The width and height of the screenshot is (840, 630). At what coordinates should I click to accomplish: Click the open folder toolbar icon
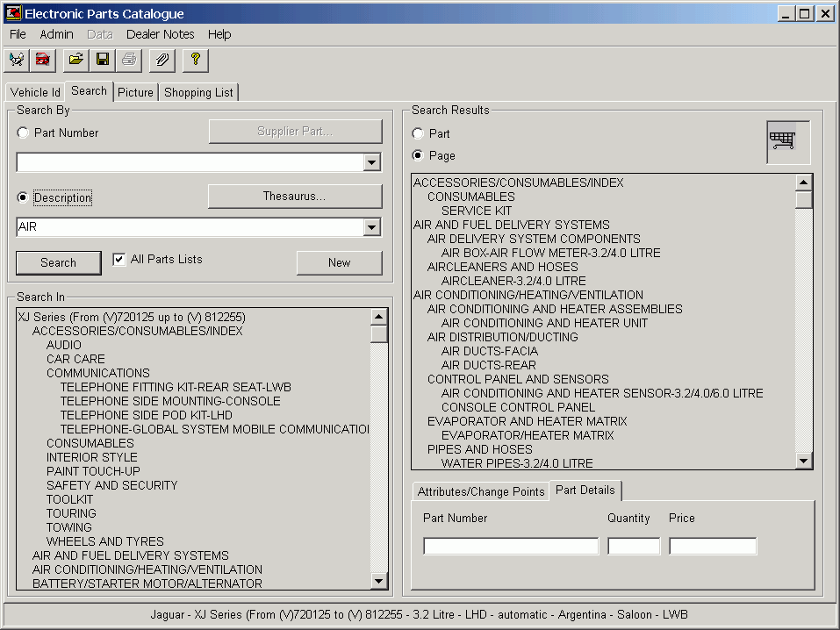pyautogui.click(x=76, y=60)
